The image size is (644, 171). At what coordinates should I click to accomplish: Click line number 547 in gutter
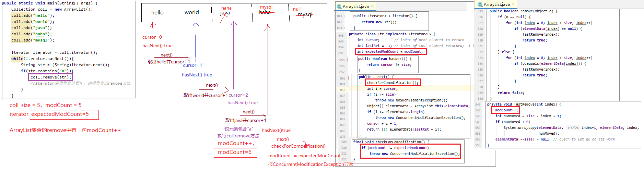(478, 110)
